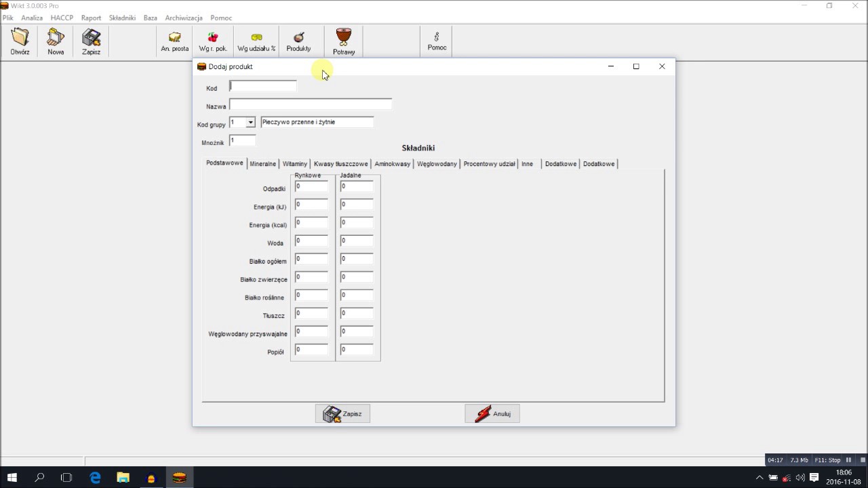Close the Dodaj produkt dialog
Image resolution: width=868 pixels, height=488 pixels.
662,66
